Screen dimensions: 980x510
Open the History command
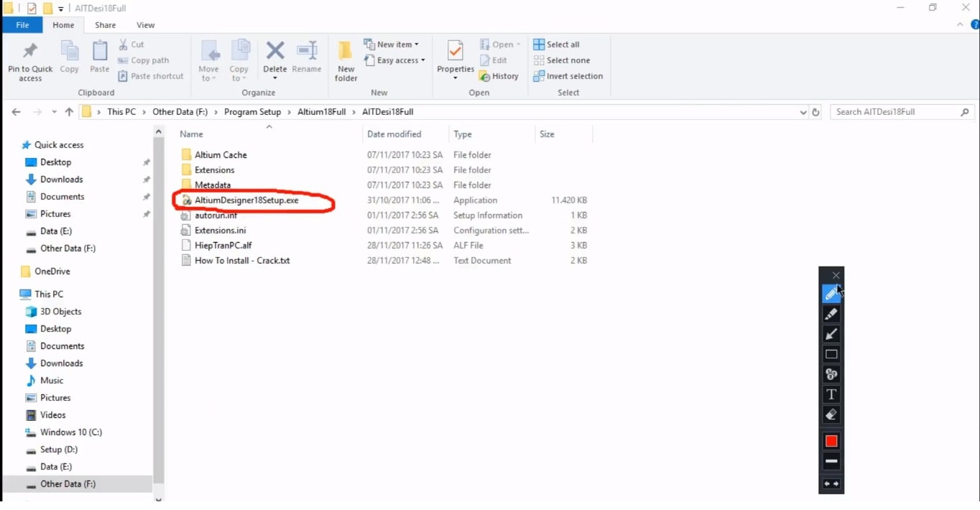pyautogui.click(x=499, y=76)
